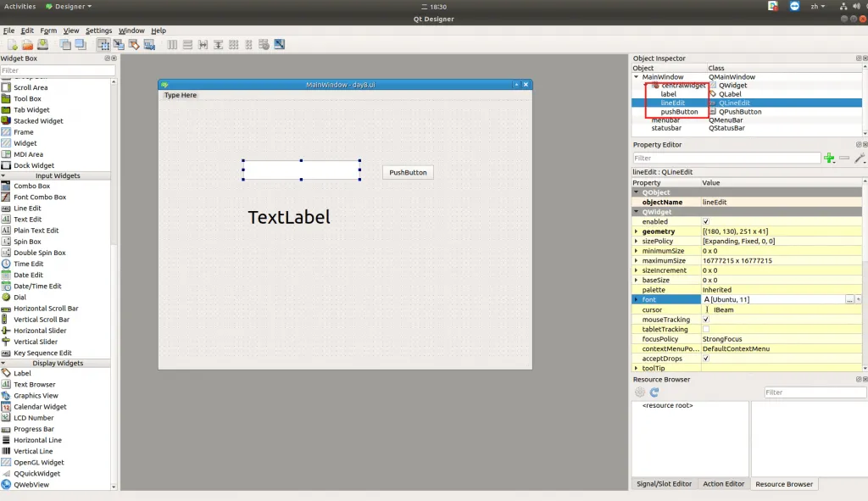The height and width of the screenshot is (501, 868).
Task: Click the Save Form toolbar icon
Action: pos(42,44)
